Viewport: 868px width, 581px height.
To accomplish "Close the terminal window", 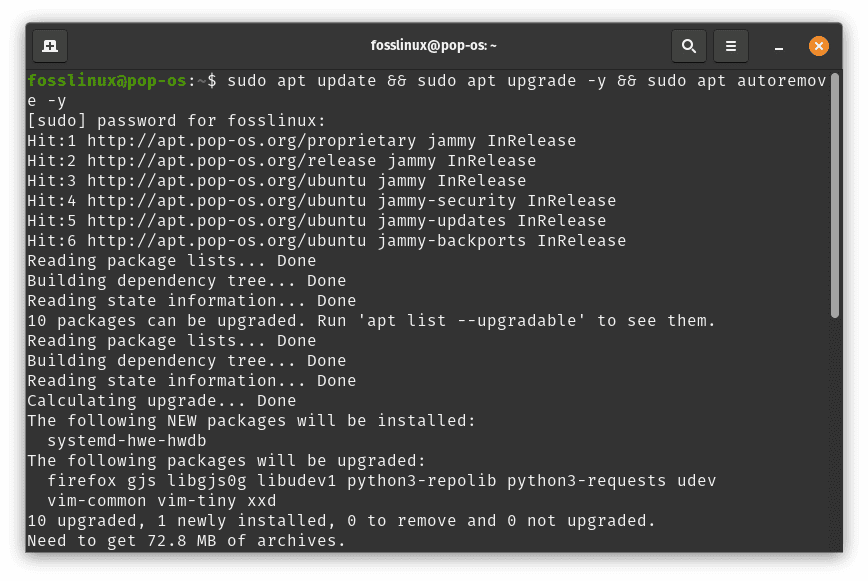I will pos(818,46).
